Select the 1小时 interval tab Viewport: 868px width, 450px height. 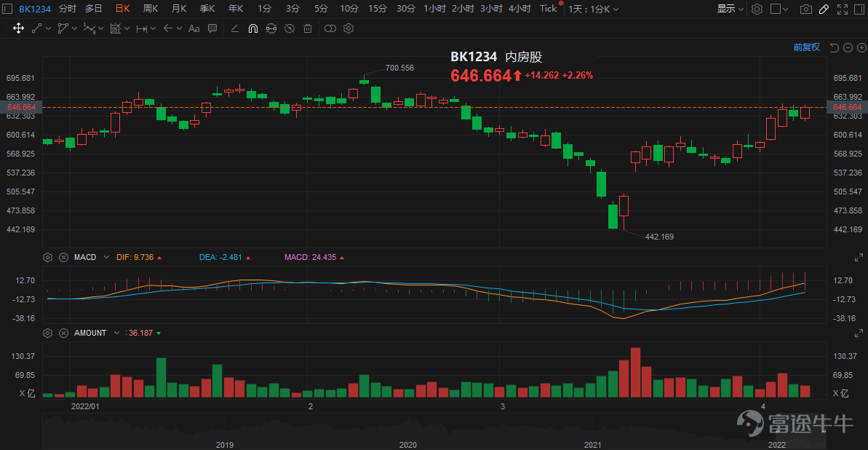[x=434, y=8]
